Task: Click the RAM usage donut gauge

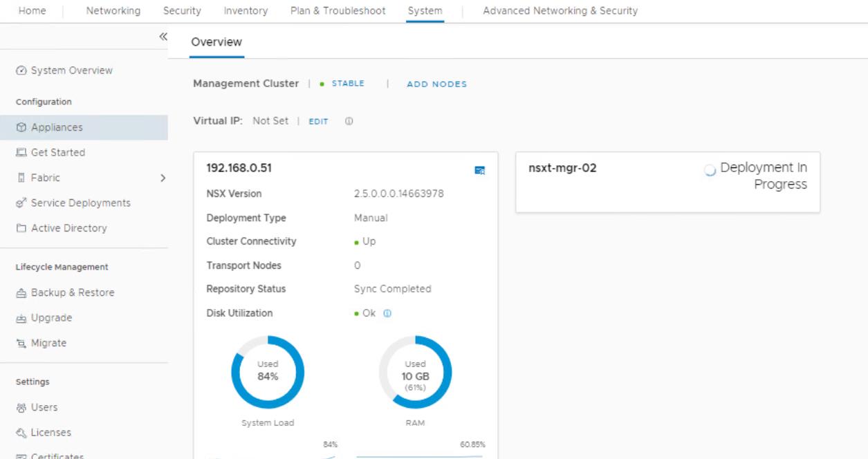Action: click(x=415, y=372)
